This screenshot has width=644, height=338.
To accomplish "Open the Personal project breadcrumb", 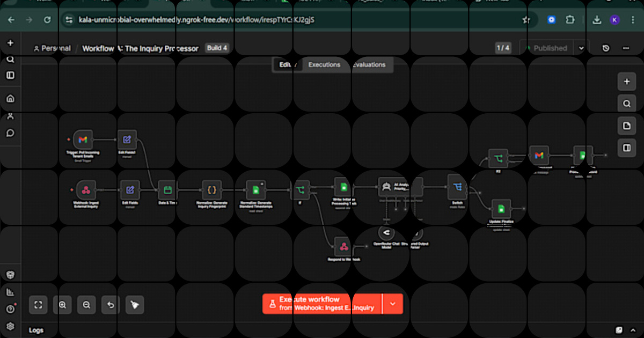I will pyautogui.click(x=52, y=48).
